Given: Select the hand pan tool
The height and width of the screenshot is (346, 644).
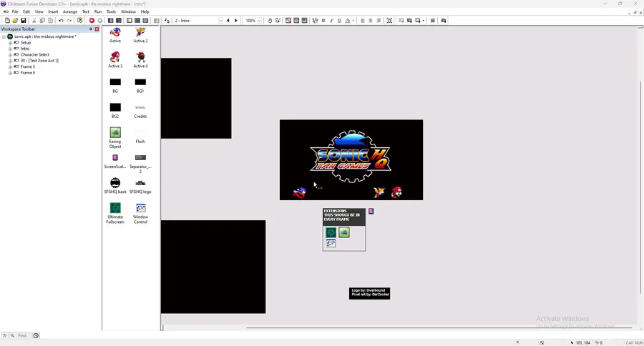Looking at the screenshot, I should coord(270,21).
